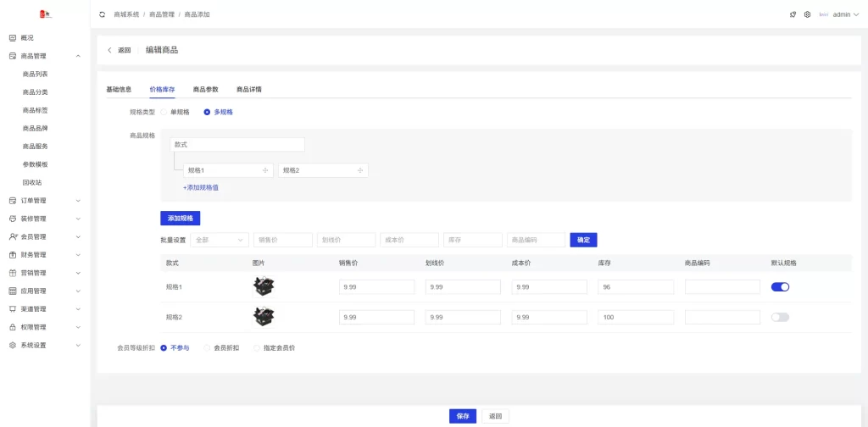
Task: Select 会员折扣 radio option
Action: point(222,348)
